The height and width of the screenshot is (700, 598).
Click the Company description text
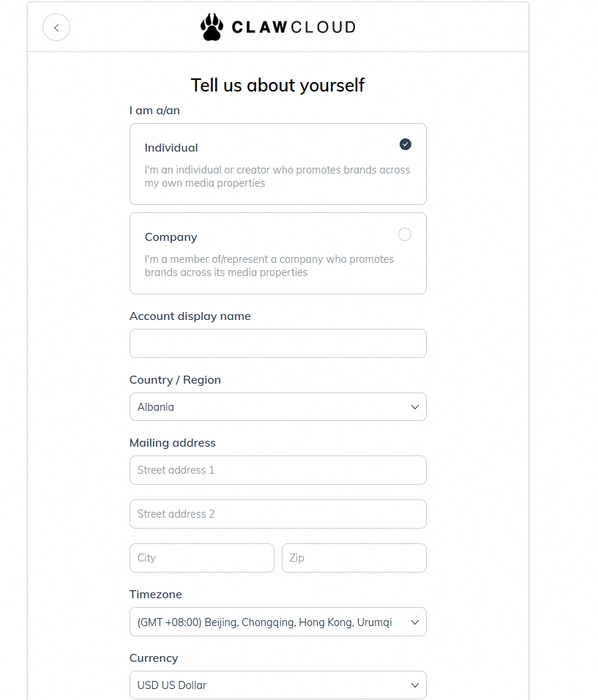(269, 266)
